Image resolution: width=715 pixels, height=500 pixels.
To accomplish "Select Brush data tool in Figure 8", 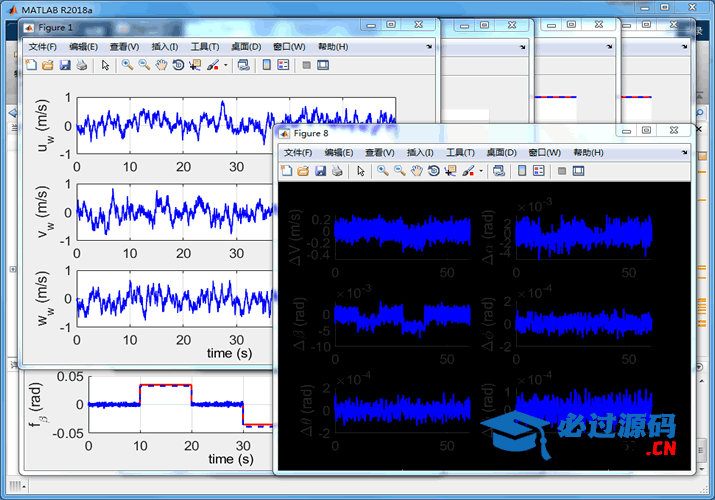I will click(x=468, y=171).
